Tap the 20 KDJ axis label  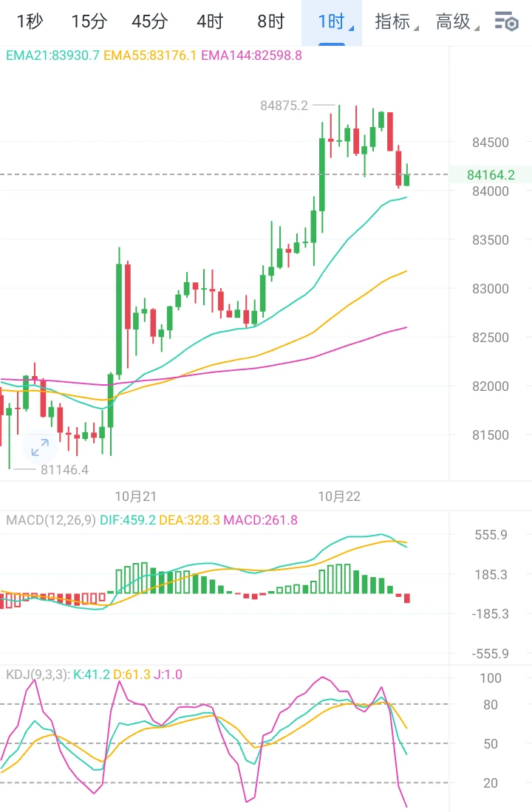pos(490,783)
